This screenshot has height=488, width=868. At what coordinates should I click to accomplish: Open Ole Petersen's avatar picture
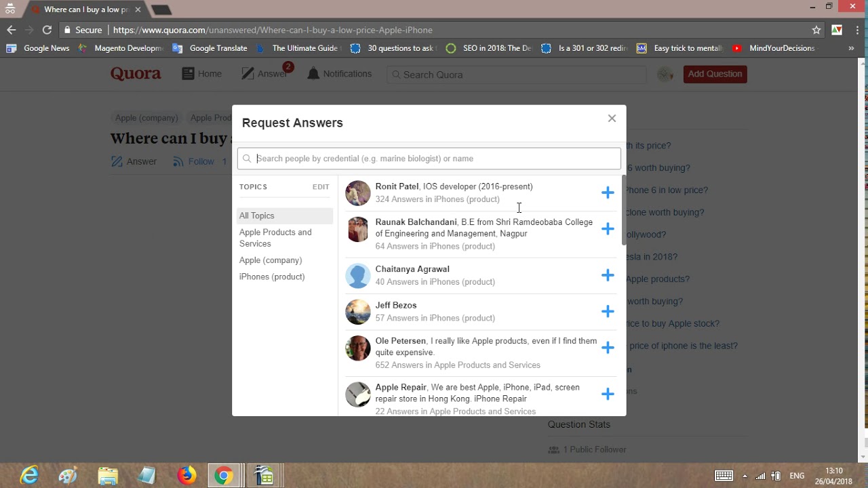(x=358, y=348)
